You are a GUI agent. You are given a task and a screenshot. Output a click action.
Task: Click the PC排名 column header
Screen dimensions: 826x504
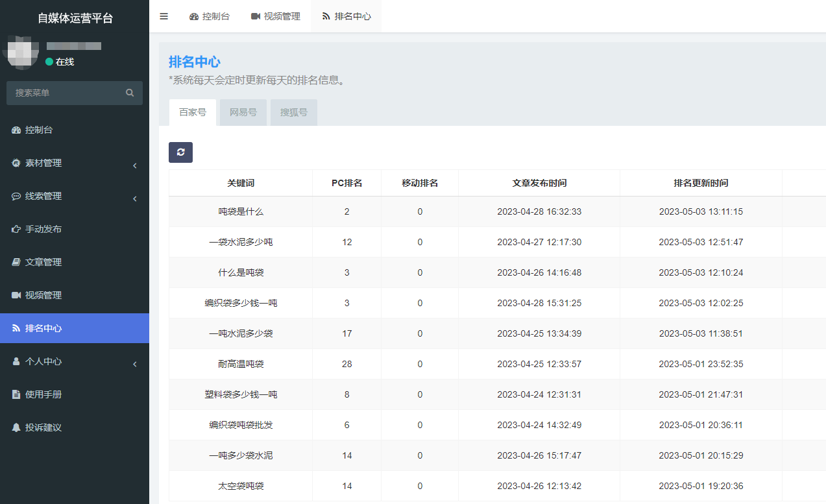pyautogui.click(x=346, y=183)
